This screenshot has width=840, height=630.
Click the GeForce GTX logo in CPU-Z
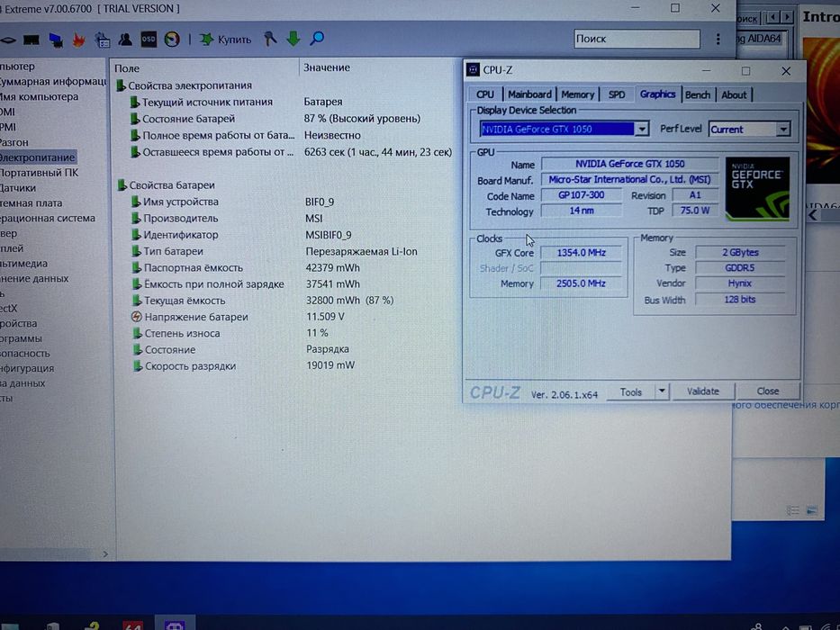[757, 189]
